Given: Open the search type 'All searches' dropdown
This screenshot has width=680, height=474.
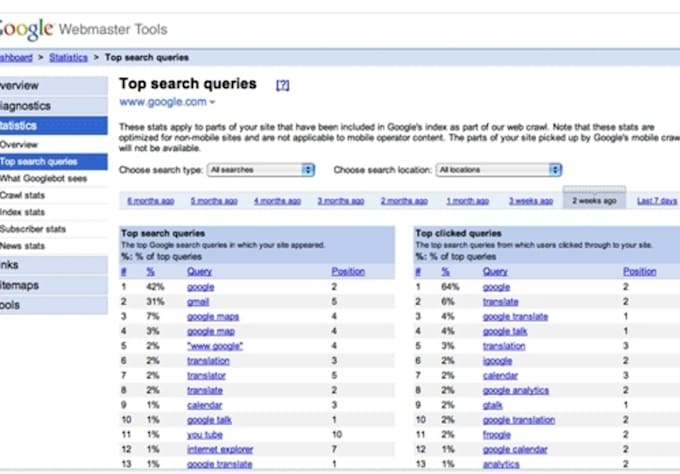Looking at the screenshot, I should 261,170.
